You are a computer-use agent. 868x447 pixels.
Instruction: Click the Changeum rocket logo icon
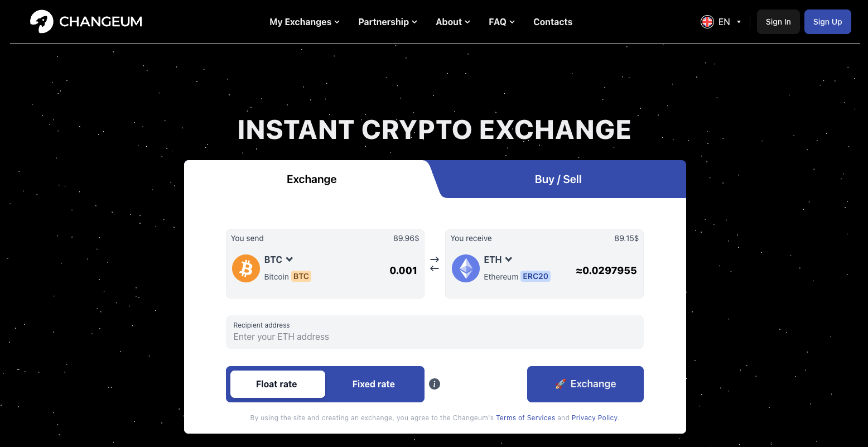[41, 22]
